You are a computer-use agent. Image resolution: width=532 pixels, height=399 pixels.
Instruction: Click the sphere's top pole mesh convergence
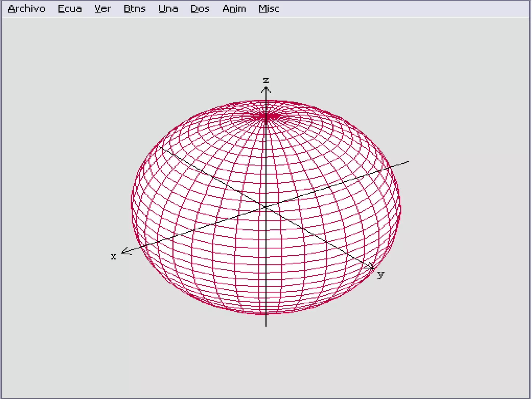[266, 116]
